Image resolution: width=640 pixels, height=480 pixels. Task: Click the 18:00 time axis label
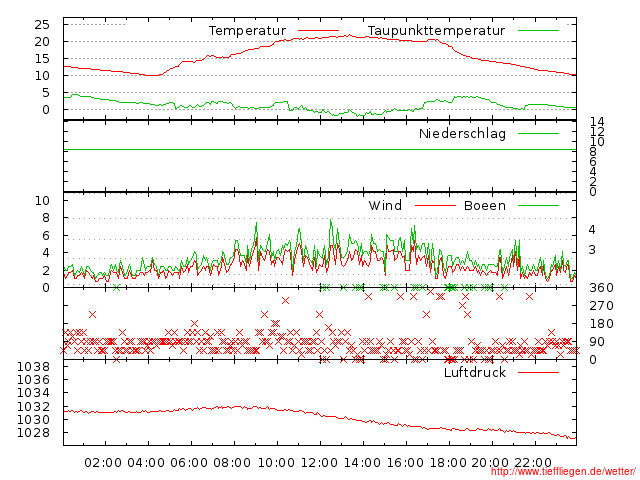point(449,463)
